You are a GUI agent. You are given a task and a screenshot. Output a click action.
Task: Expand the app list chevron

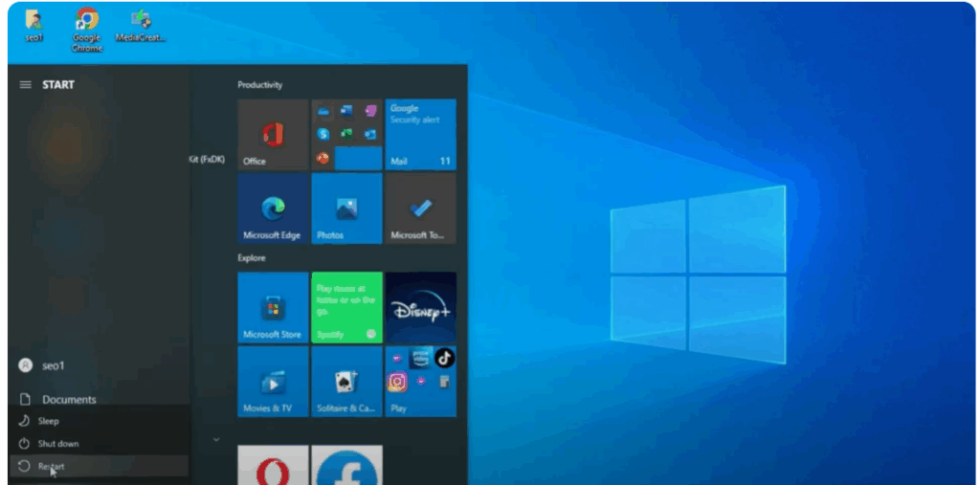(216, 439)
